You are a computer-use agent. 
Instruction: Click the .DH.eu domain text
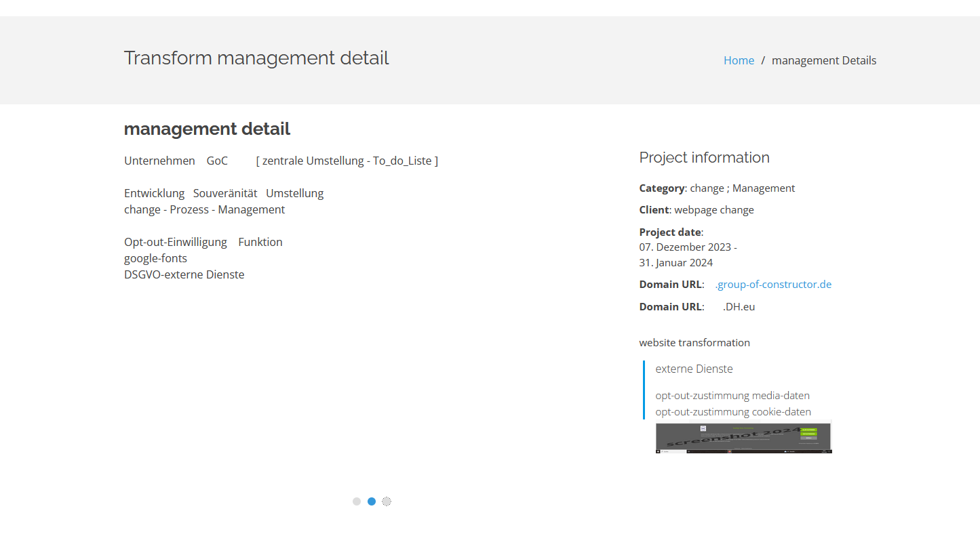(x=739, y=307)
